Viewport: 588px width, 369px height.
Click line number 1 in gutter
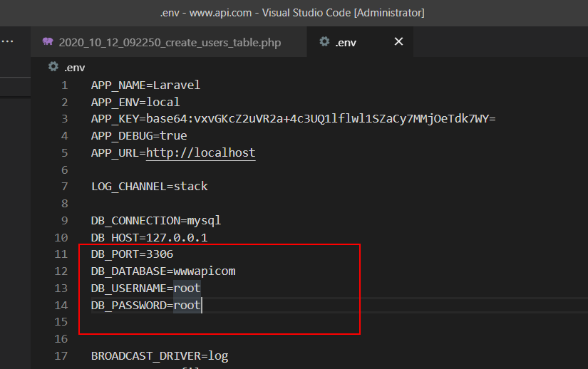(x=64, y=85)
